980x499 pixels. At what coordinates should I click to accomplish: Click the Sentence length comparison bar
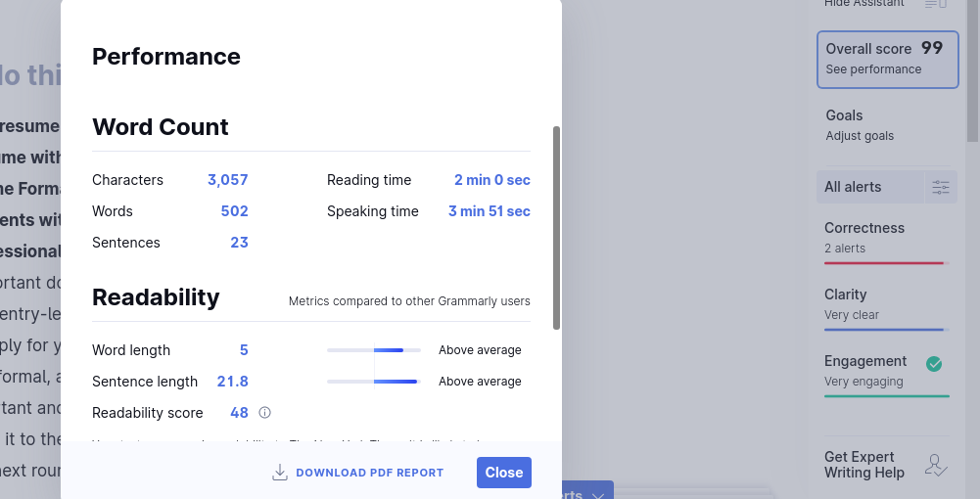(374, 382)
